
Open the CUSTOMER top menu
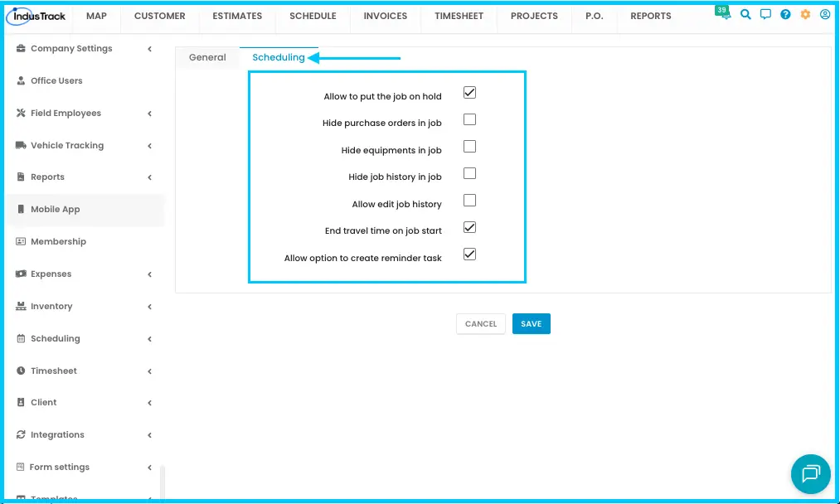coord(160,16)
